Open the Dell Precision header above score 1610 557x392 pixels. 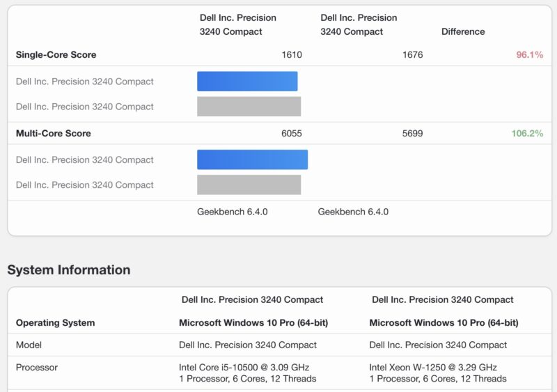click(x=238, y=24)
